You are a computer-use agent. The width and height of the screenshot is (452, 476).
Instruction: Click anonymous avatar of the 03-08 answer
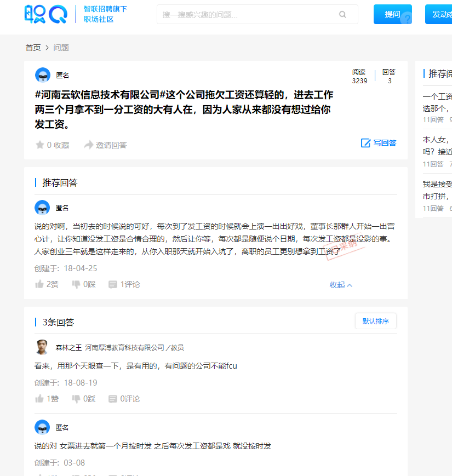(42, 427)
